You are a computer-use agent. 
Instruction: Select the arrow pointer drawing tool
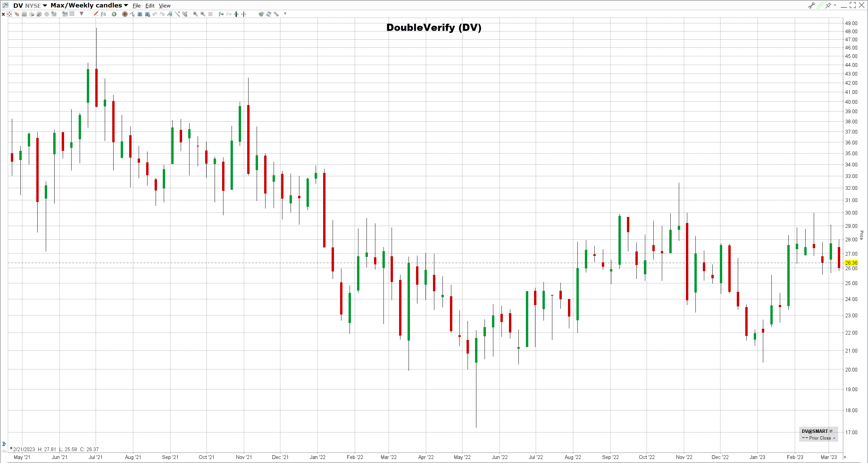point(132,14)
